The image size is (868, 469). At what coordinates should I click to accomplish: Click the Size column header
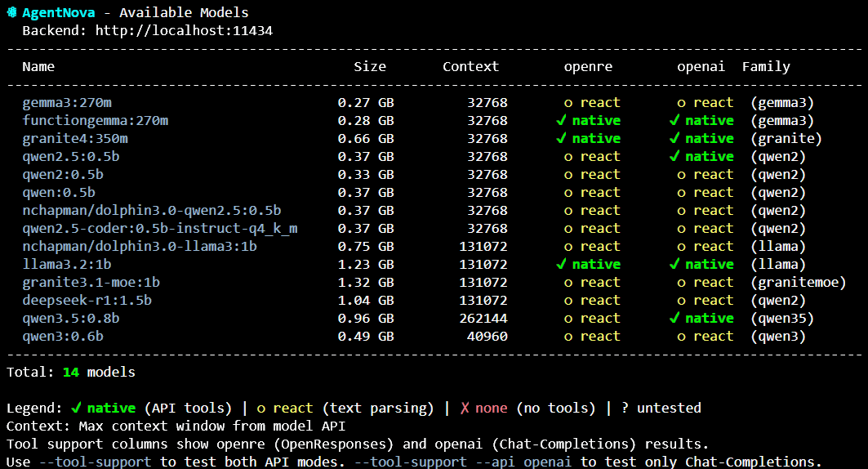[370, 66]
